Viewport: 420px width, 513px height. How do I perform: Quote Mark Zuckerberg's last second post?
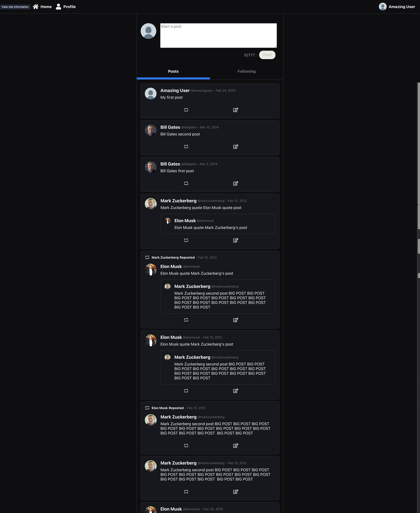tap(235, 492)
